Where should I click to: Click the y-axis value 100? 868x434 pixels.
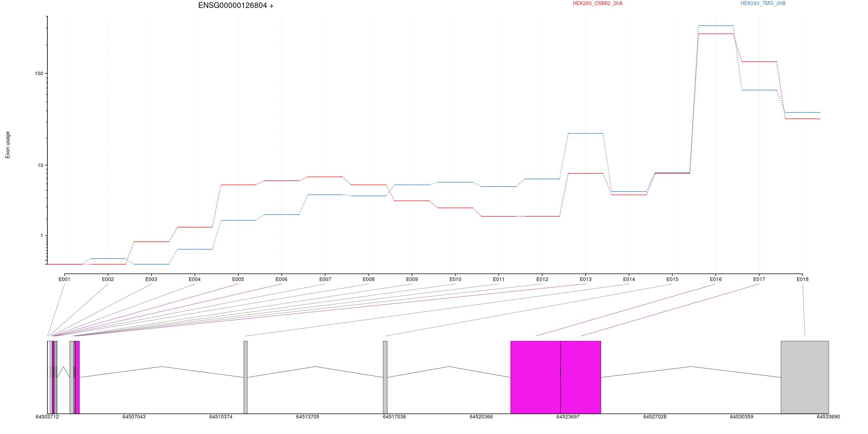[39, 73]
